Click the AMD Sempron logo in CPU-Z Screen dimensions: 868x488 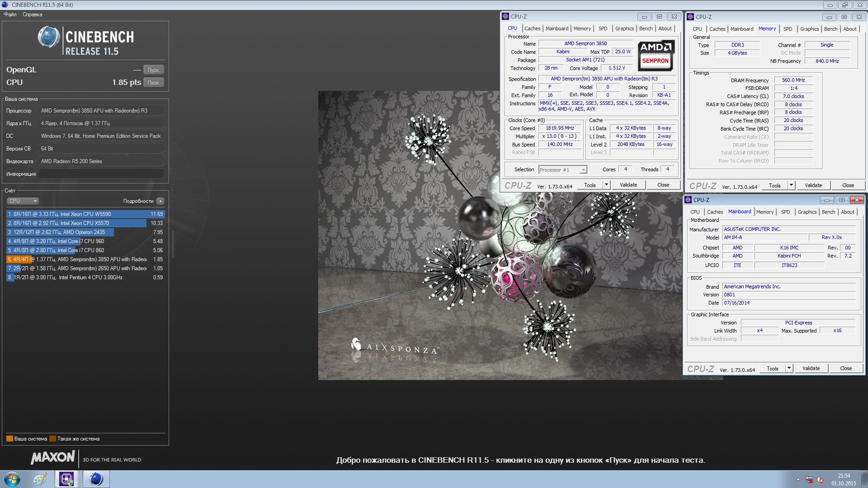pos(656,55)
